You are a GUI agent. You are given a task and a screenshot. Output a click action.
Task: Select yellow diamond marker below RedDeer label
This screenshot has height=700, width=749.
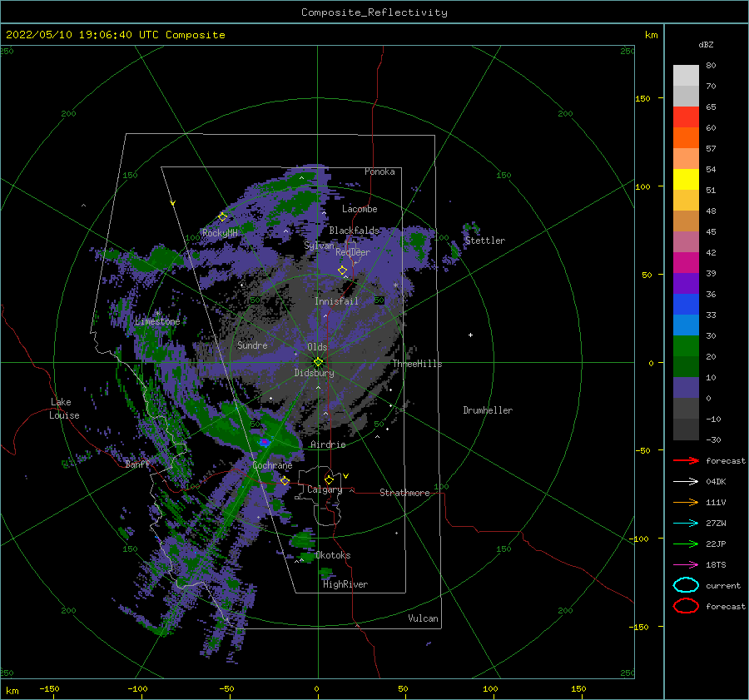coord(342,271)
